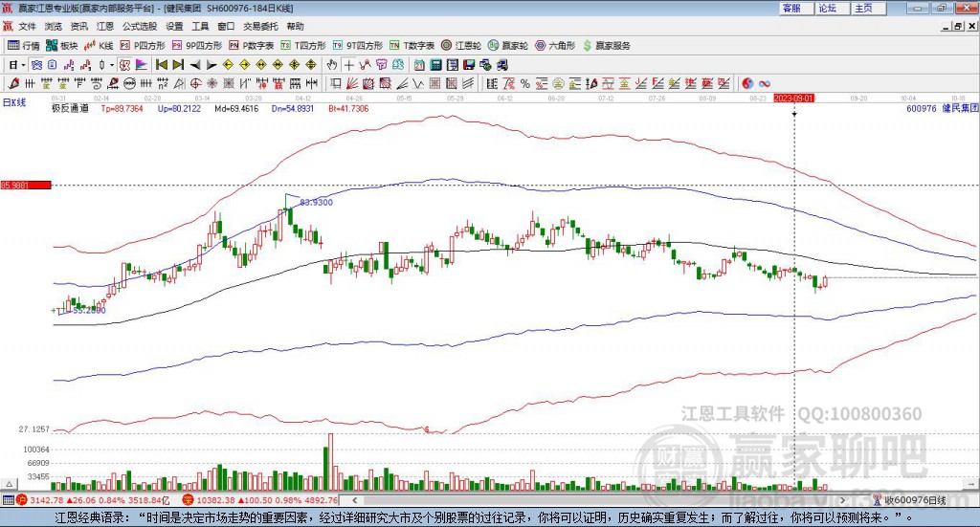Jump to last bar icon
The image size is (980, 527).
pyautogui.click(x=178, y=65)
